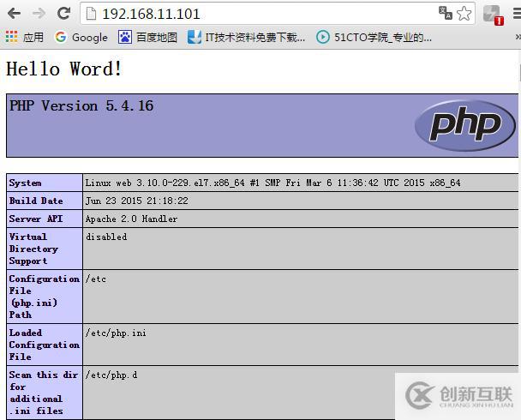Click the /etc path value
Screen dimensions: 521x420
click(96, 279)
